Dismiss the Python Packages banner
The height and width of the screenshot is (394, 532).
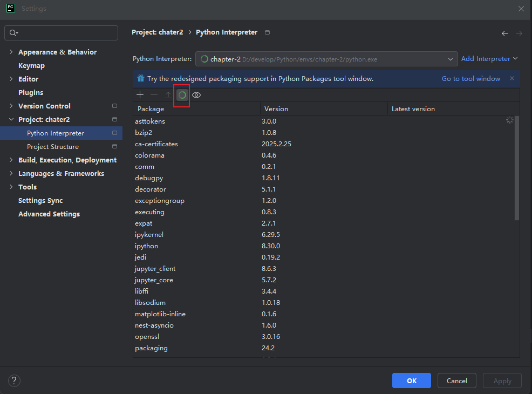tap(512, 78)
